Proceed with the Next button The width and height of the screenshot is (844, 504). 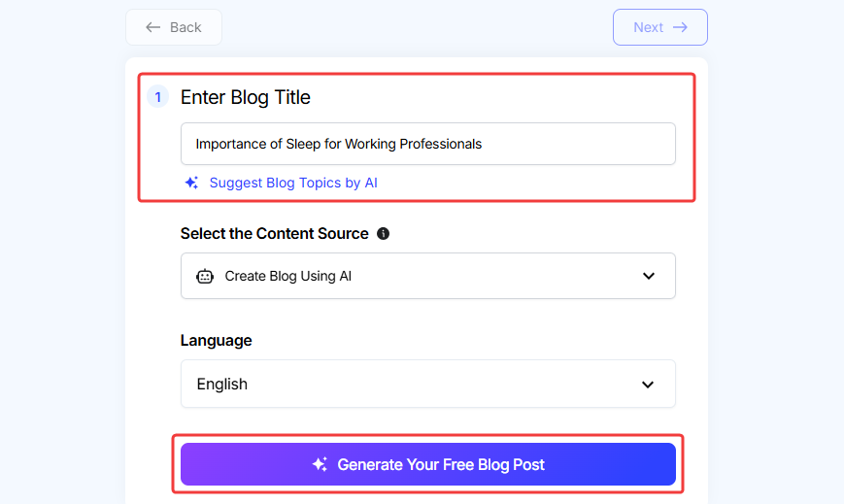pos(659,27)
